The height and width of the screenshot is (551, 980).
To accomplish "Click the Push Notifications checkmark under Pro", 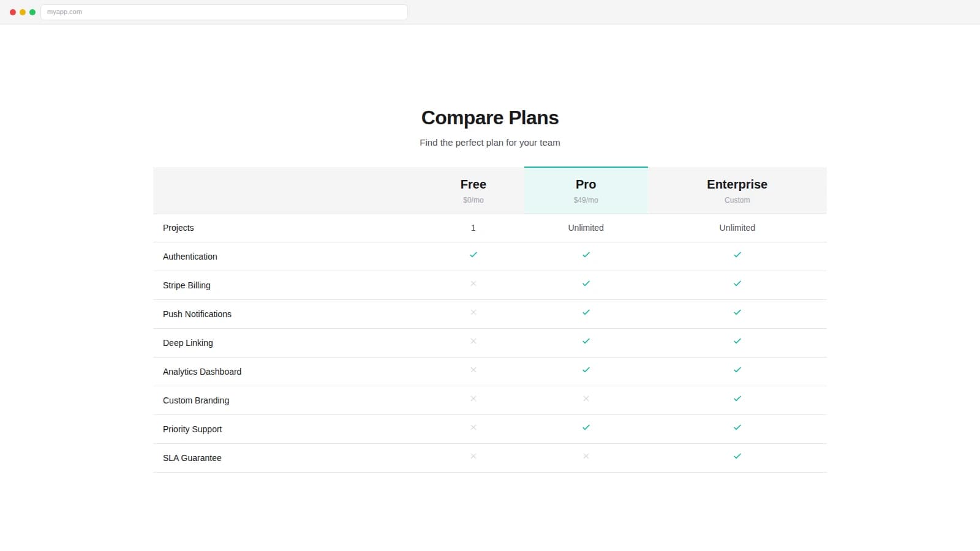I will pyautogui.click(x=586, y=312).
